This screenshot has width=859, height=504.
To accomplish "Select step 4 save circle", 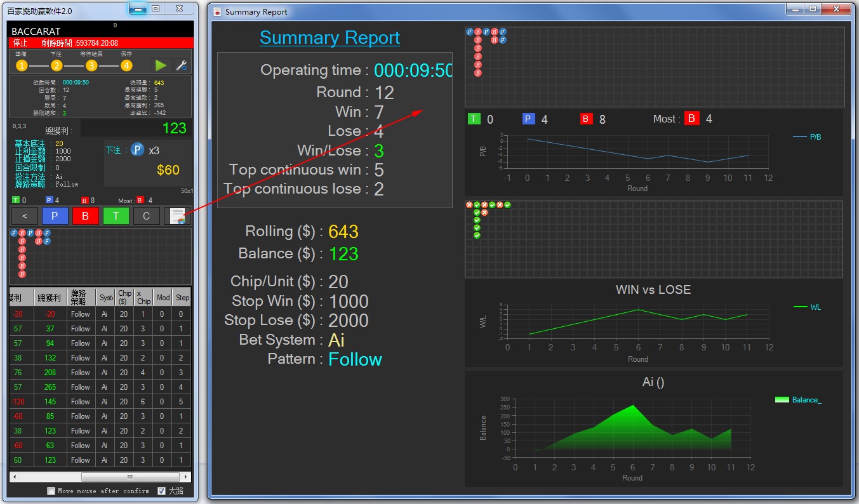I will coord(126,65).
